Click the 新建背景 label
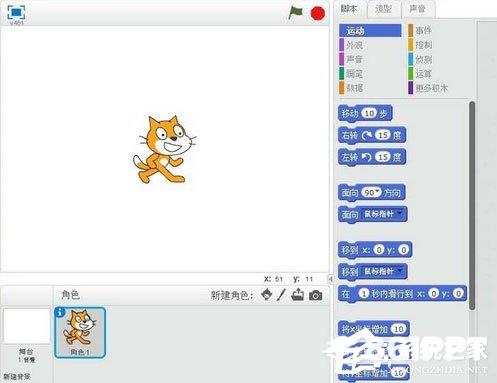This screenshot has height=383, width=497. [x=17, y=377]
